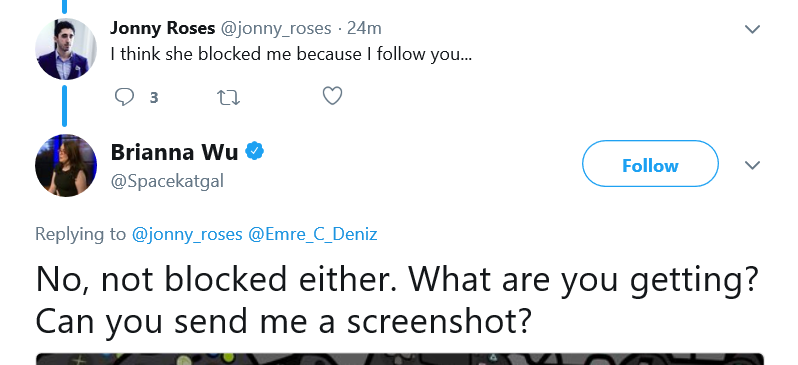Image resolution: width=798 pixels, height=365 pixels.
Task: Click the tweet text about being blocked
Action: [291, 54]
